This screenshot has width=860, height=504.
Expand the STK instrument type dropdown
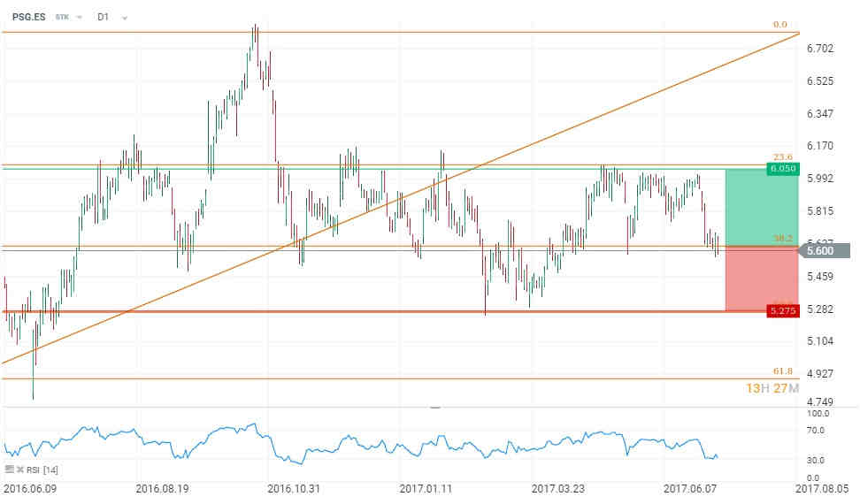coord(80,17)
